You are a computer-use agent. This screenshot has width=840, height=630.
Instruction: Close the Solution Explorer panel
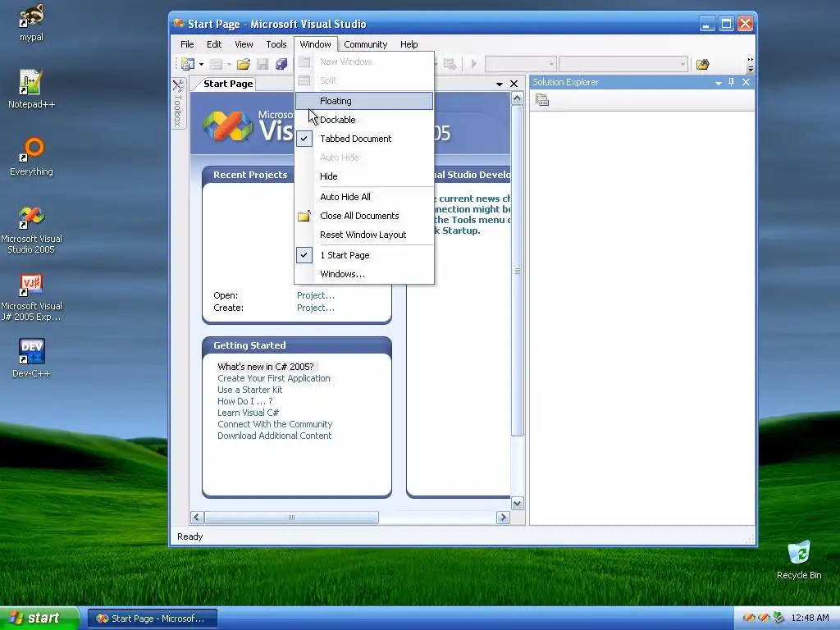pos(746,82)
